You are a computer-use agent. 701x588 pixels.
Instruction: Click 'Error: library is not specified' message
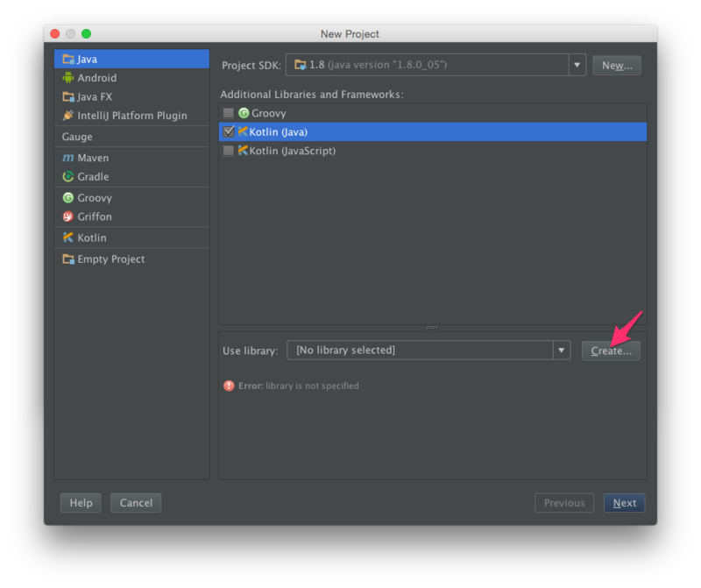pos(299,386)
